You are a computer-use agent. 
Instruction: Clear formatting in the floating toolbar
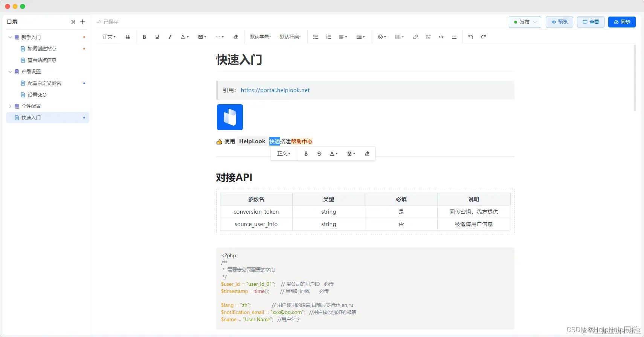tap(367, 153)
